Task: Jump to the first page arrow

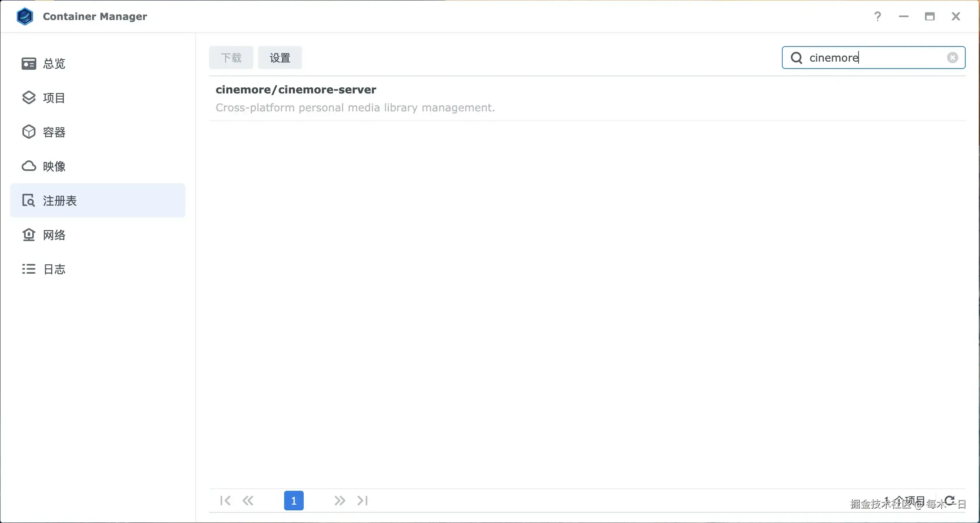Action: [225, 501]
